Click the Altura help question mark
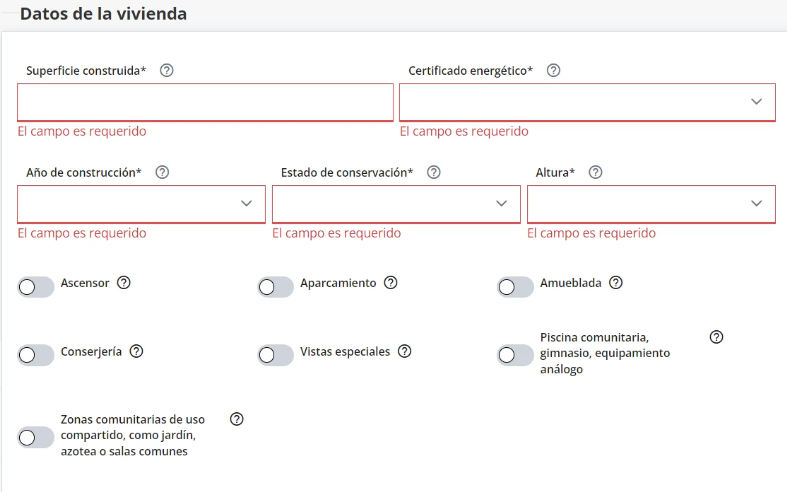 (x=595, y=172)
